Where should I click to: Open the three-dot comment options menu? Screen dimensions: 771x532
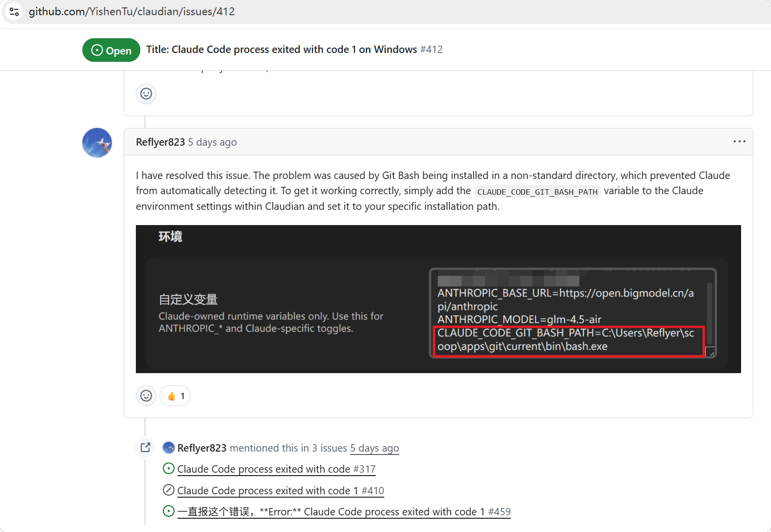tap(739, 142)
